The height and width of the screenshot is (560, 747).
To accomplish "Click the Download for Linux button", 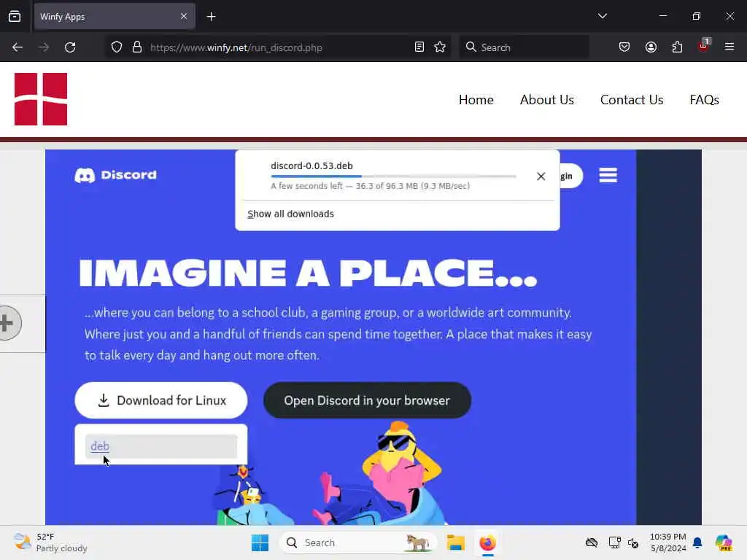I will point(161,400).
